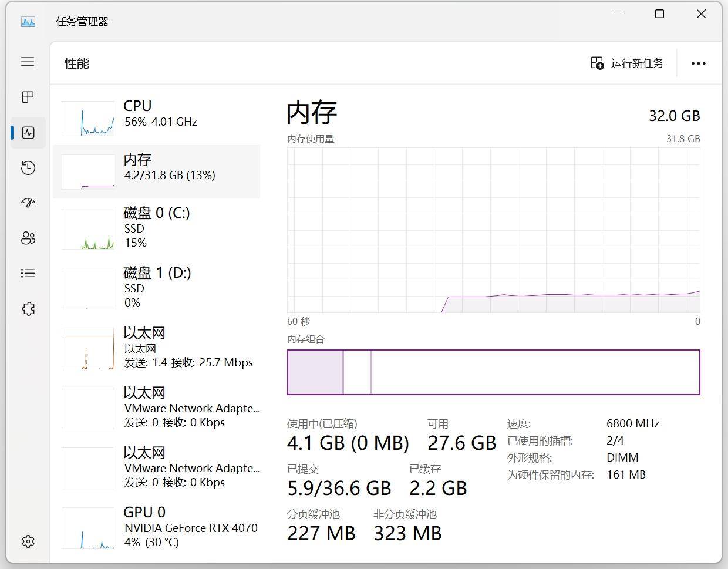Select the 磁盘 1 (D:) panel
Screen dimensions: 728x569
[x=156, y=288]
